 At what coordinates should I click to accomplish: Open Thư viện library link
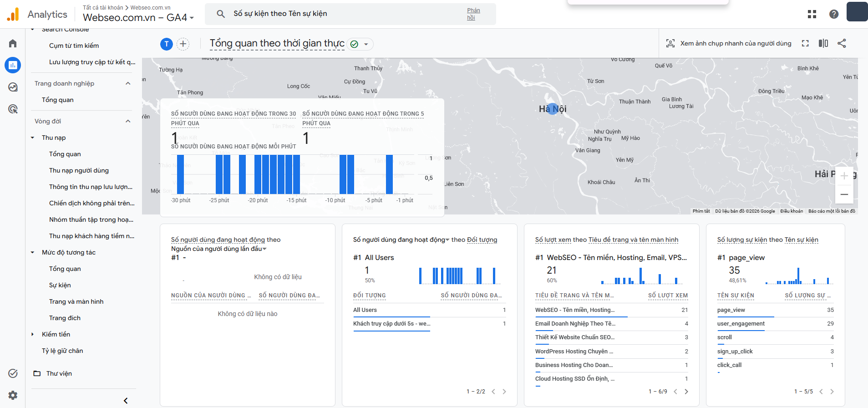tap(59, 373)
